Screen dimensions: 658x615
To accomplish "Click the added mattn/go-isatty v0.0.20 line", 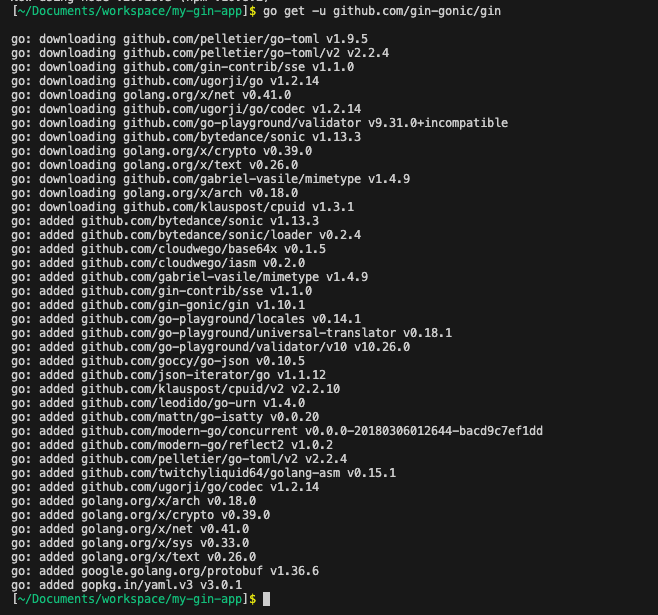I will point(165,417).
